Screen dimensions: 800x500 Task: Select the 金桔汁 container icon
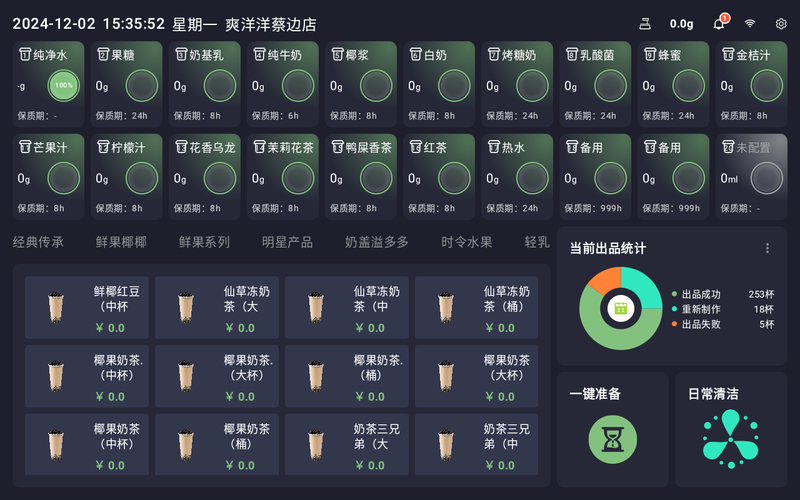point(728,54)
